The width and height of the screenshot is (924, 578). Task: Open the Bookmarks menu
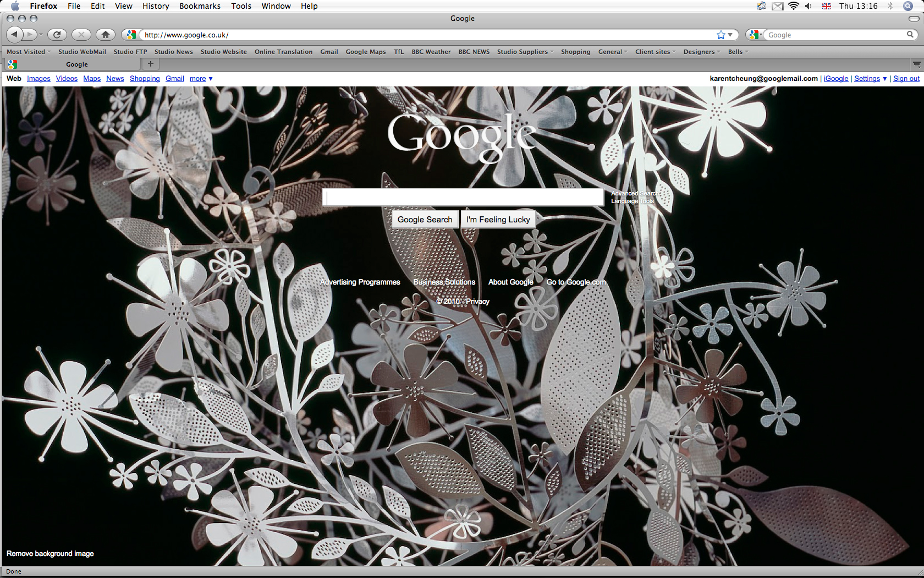point(200,6)
